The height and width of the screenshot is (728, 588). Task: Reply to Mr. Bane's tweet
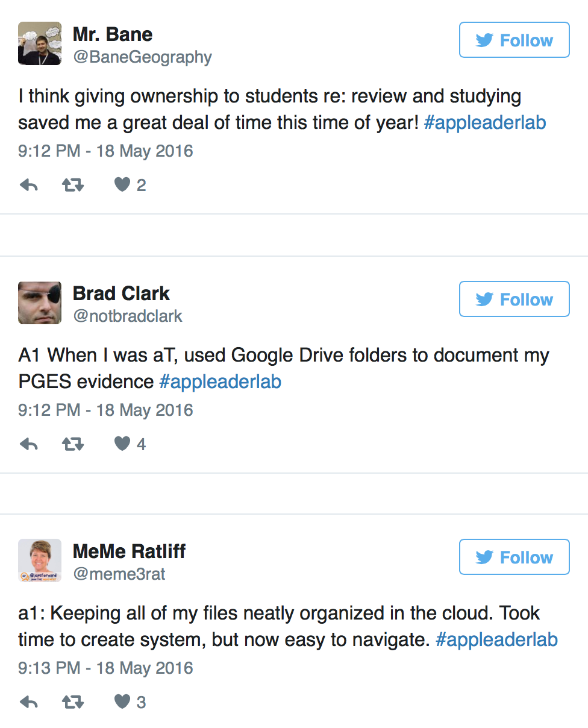pyautogui.click(x=29, y=185)
